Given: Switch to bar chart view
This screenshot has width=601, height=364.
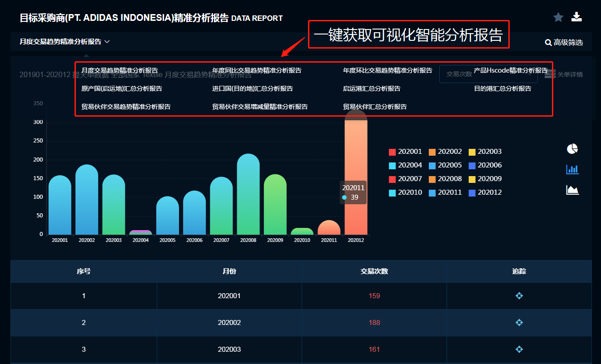Looking at the screenshot, I should pyautogui.click(x=572, y=169).
